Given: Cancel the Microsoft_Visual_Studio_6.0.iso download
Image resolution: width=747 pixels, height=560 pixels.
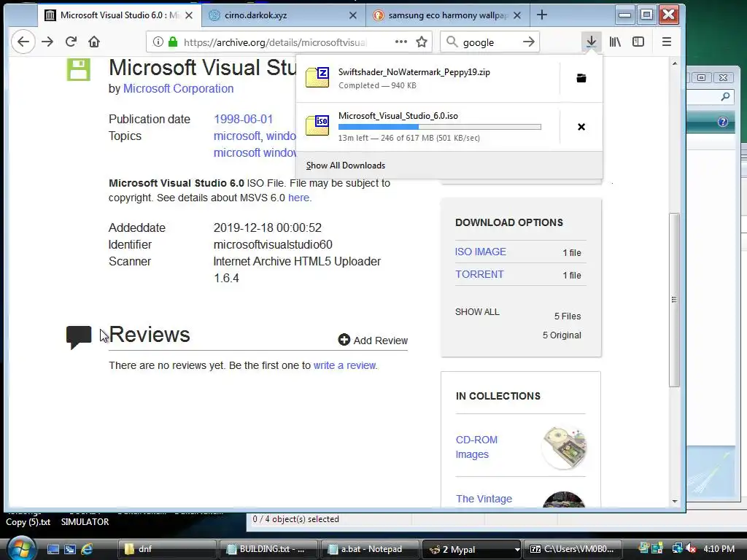Looking at the screenshot, I should (x=581, y=127).
